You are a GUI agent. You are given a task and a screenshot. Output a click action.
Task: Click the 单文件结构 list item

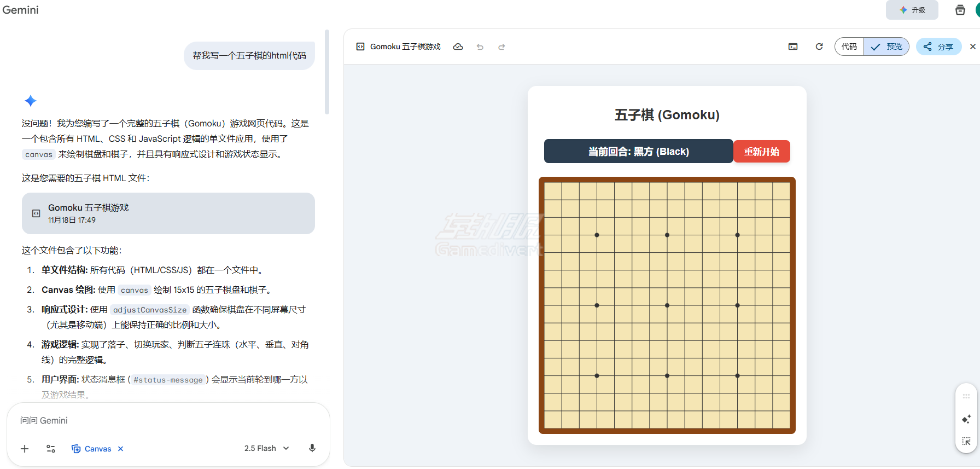[x=153, y=270]
